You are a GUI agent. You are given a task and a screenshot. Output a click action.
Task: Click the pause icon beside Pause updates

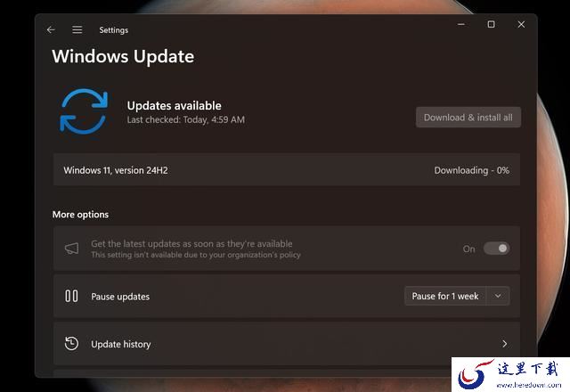click(71, 296)
